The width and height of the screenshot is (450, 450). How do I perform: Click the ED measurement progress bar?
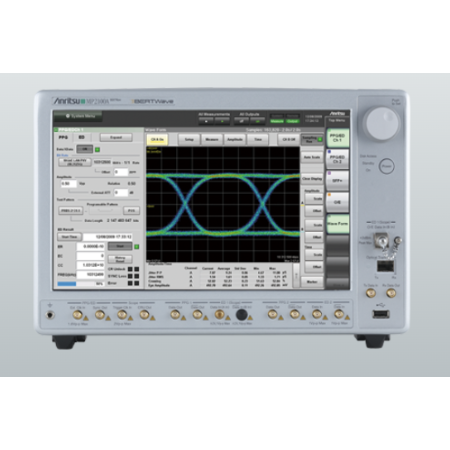(x=80, y=284)
